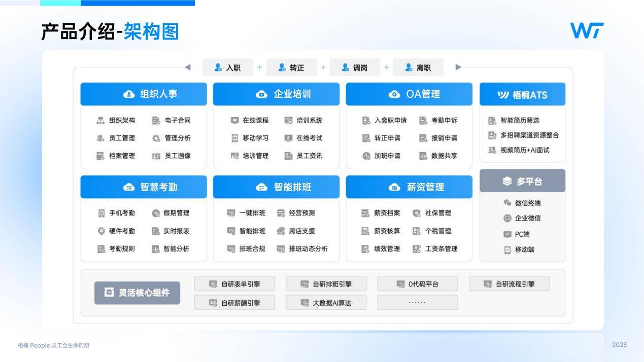This screenshot has height=362, width=644.
Task: Open the 薪资管理 module header
Action: pyautogui.click(x=409, y=187)
